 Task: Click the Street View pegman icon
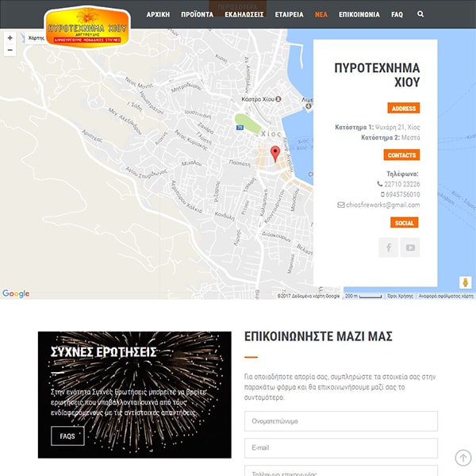coord(465,282)
